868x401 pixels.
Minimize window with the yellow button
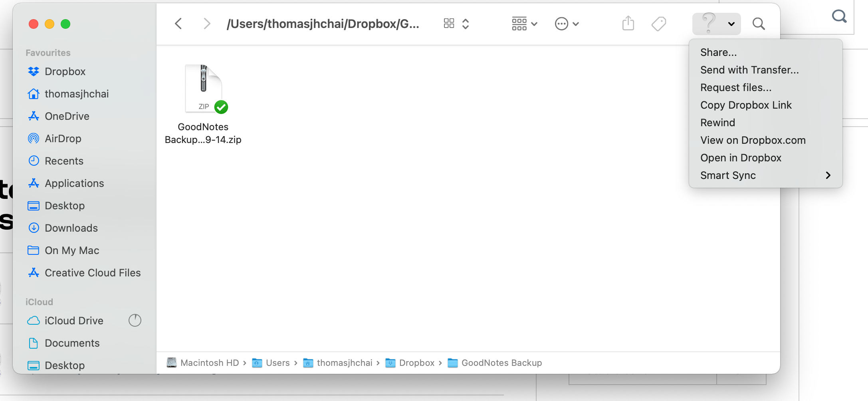click(x=50, y=24)
